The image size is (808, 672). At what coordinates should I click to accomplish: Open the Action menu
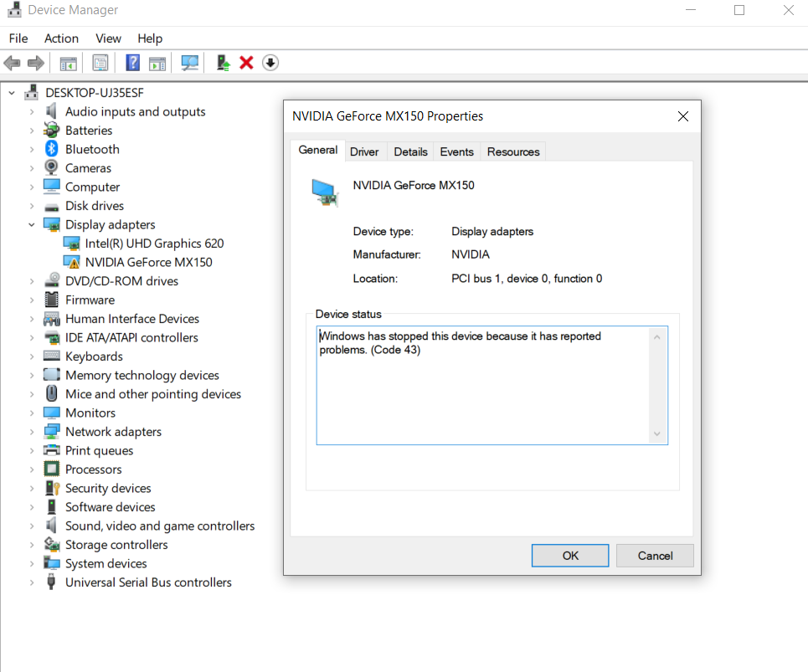click(x=61, y=38)
